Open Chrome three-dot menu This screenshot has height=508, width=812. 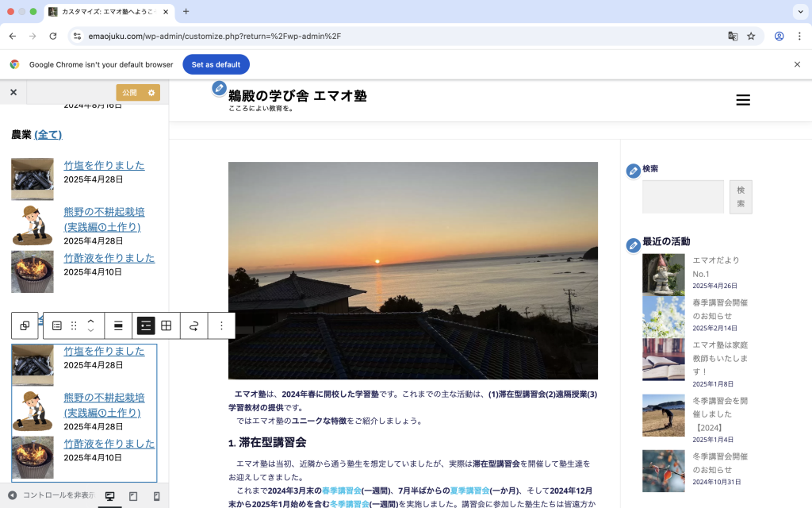pyautogui.click(x=799, y=37)
